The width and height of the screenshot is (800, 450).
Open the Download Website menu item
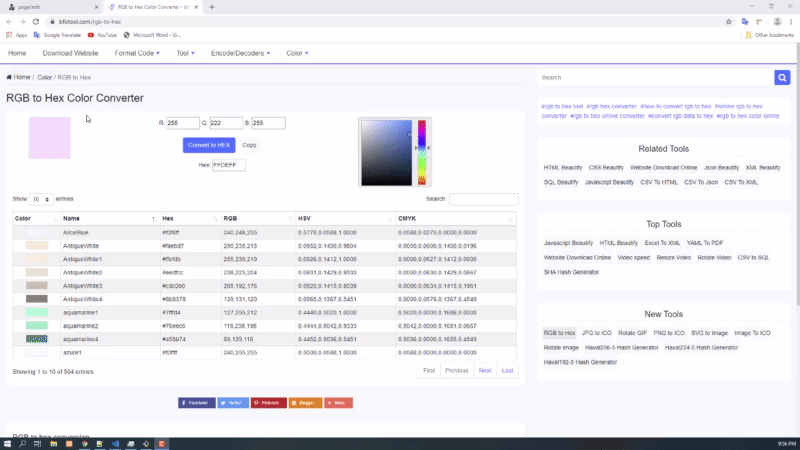pyautogui.click(x=70, y=53)
